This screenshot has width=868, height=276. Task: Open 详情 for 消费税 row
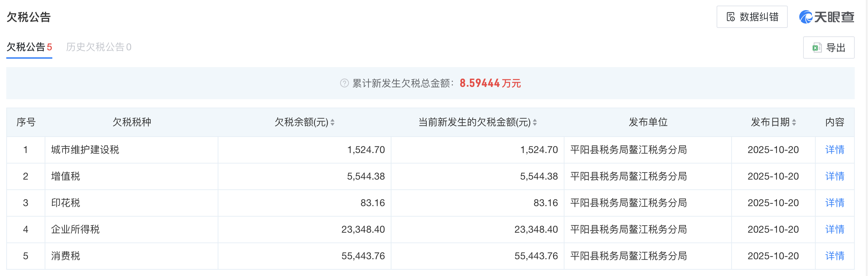835,256
